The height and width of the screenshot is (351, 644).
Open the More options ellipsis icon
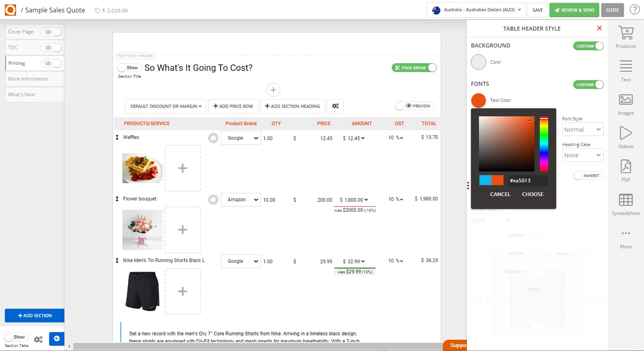(x=625, y=233)
